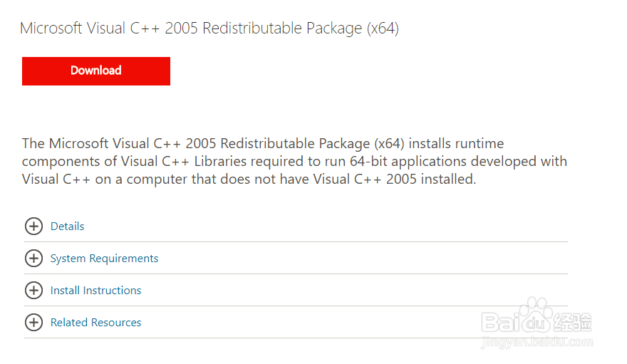Open the Related Resources text link
Image resolution: width=627 pixels, height=364 pixels.
tap(95, 323)
